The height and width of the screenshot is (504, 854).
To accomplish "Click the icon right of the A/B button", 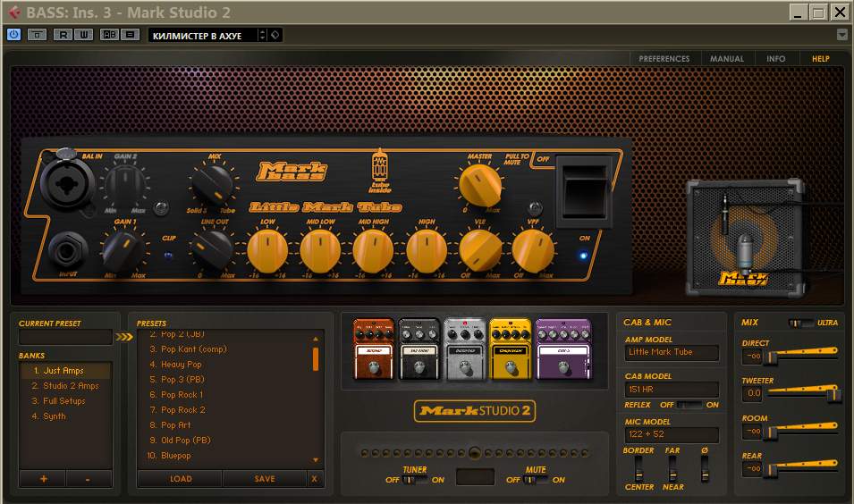I will 131,35.
